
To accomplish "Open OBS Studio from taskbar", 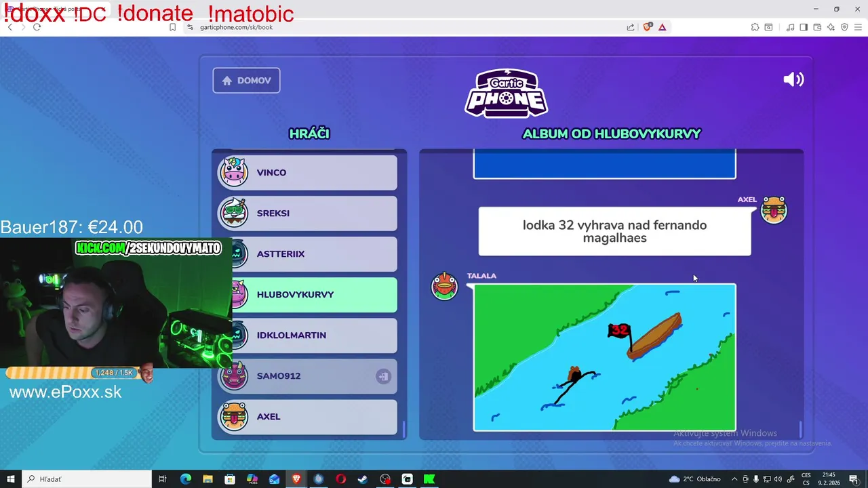I will point(385,479).
